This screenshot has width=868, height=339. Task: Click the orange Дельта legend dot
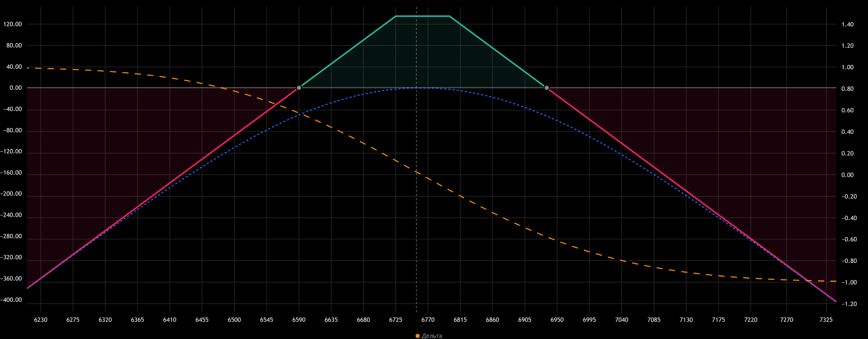417,336
